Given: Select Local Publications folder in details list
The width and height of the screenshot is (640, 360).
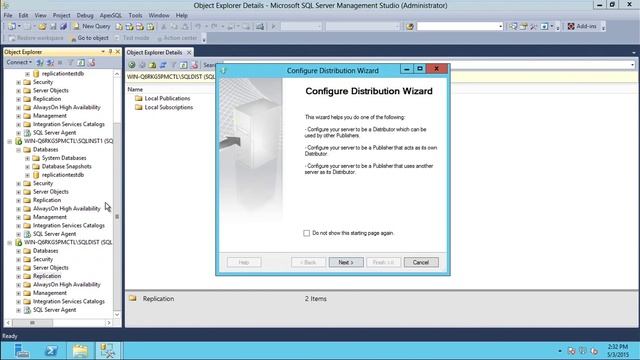Looking at the screenshot, I should point(167,98).
